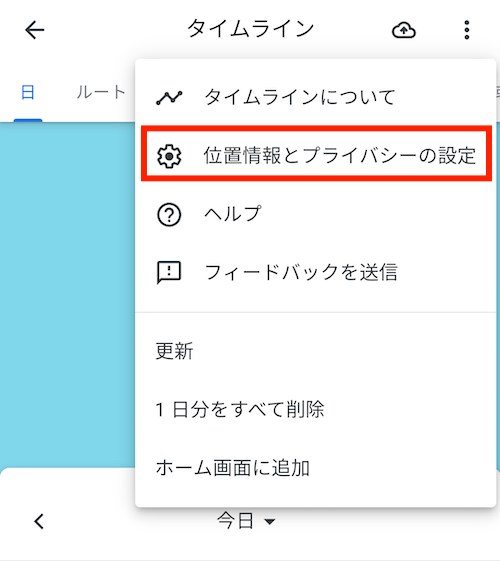Click the timeline graph icon
This screenshot has height=561, width=500.
tap(169, 97)
